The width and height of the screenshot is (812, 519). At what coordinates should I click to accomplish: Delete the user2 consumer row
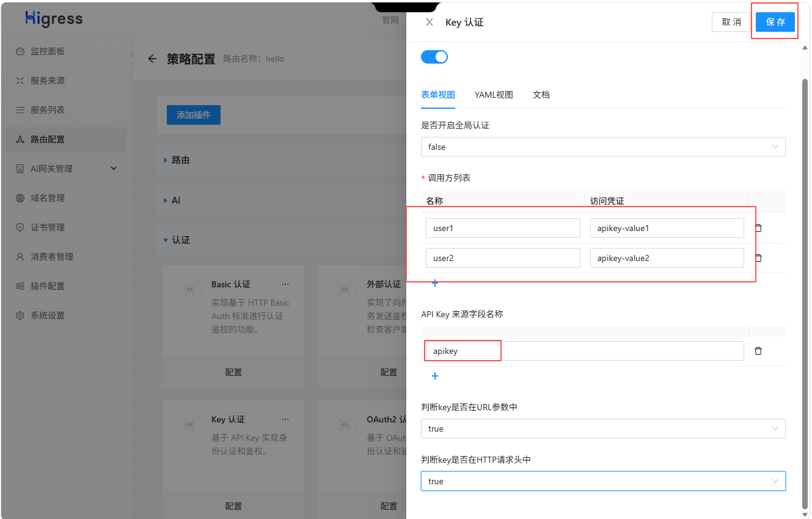tap(758, 258)
